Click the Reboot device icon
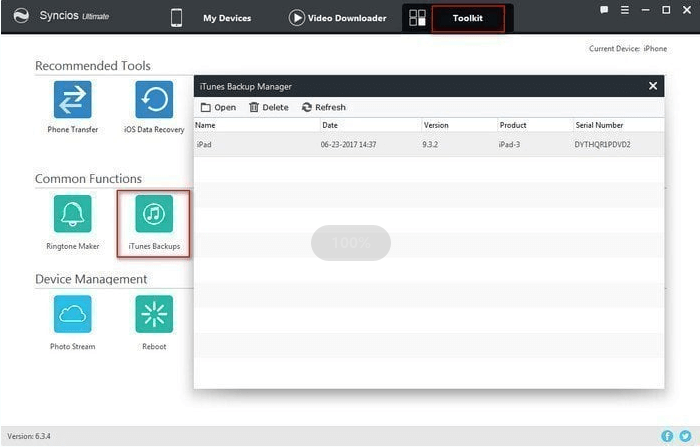The image size is (700, 447). tap(154, 314)
